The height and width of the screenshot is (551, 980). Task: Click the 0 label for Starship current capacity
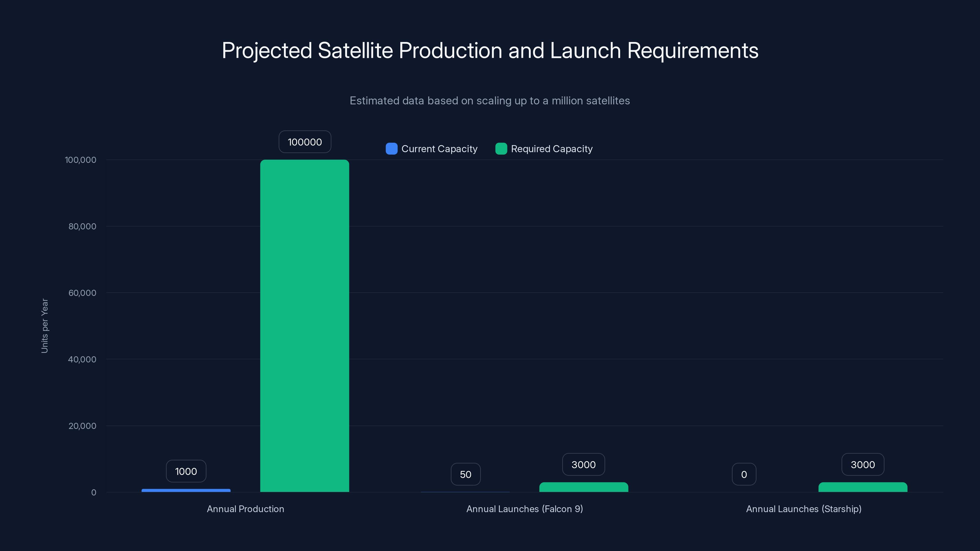744,474
